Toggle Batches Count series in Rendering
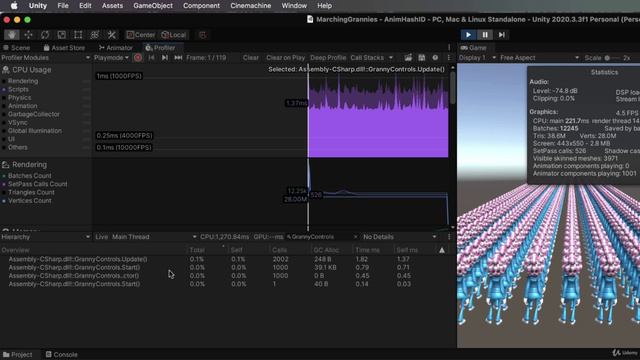The height and width of the screenshot is (360, 640). tap(29, 176)
